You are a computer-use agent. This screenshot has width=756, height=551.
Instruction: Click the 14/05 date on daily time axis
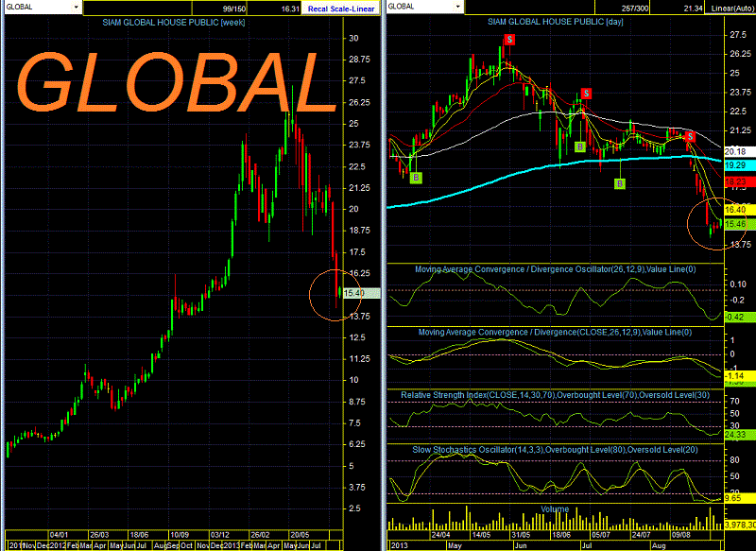point(481,535)
